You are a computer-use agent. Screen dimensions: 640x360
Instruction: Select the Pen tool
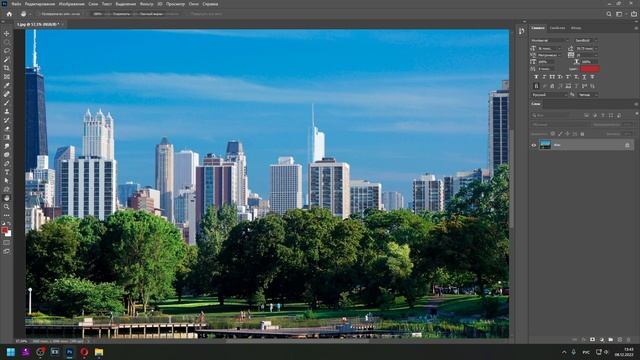[x=7, y=163]
